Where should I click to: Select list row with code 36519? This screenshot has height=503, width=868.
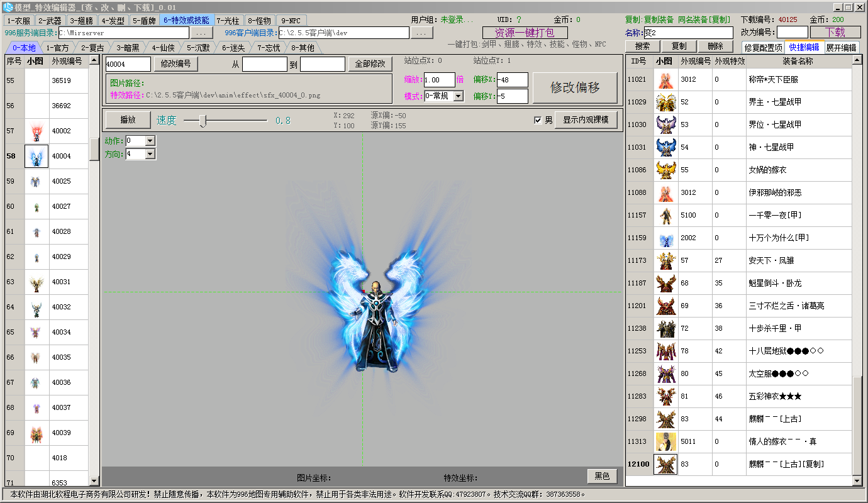click(x=47, y=80)
